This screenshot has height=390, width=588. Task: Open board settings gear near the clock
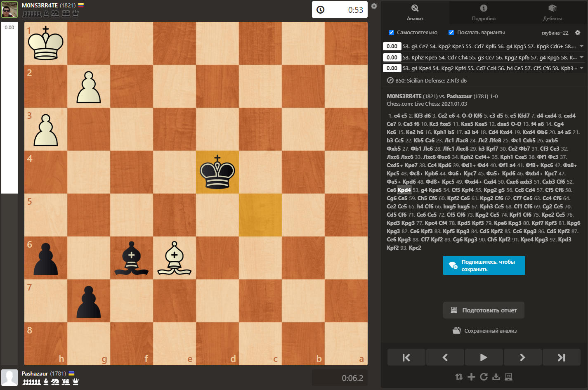click(374, 6)
